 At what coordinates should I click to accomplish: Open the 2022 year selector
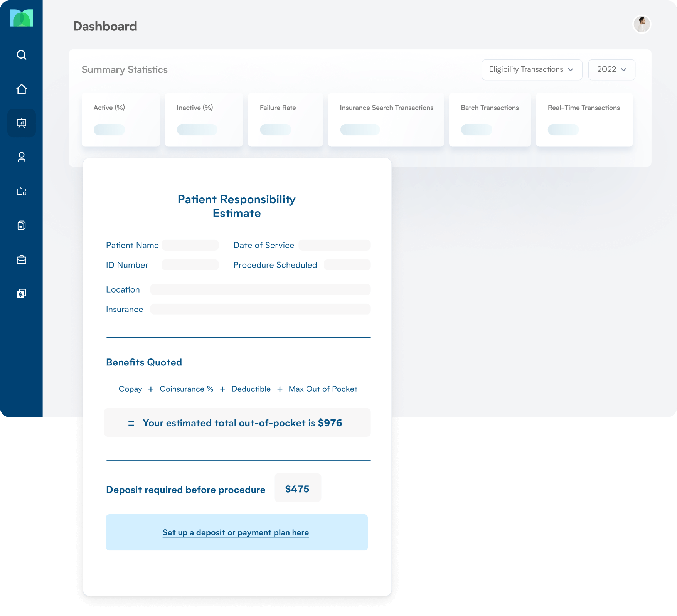611,69
